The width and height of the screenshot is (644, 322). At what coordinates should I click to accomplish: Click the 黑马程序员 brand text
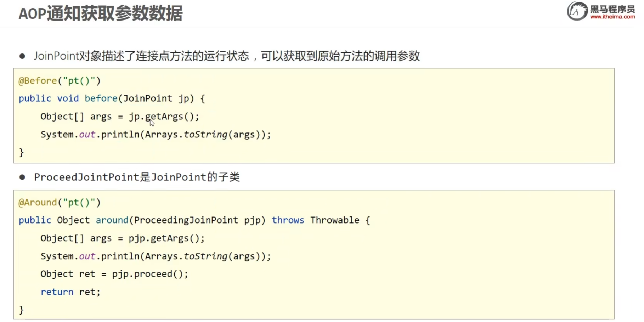pyautogui.click(x=612, y=9)
